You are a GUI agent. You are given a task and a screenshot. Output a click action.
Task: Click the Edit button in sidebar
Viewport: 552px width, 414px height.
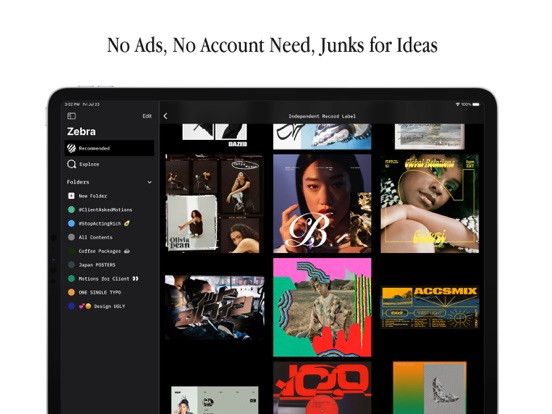click(x=147, y=116)
